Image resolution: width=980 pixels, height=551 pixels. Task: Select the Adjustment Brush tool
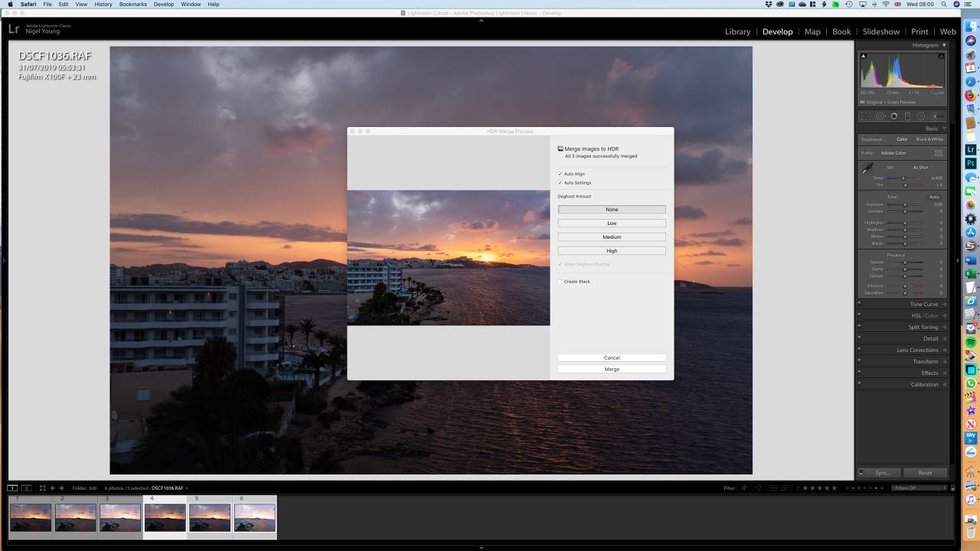[x=937, y=115]
